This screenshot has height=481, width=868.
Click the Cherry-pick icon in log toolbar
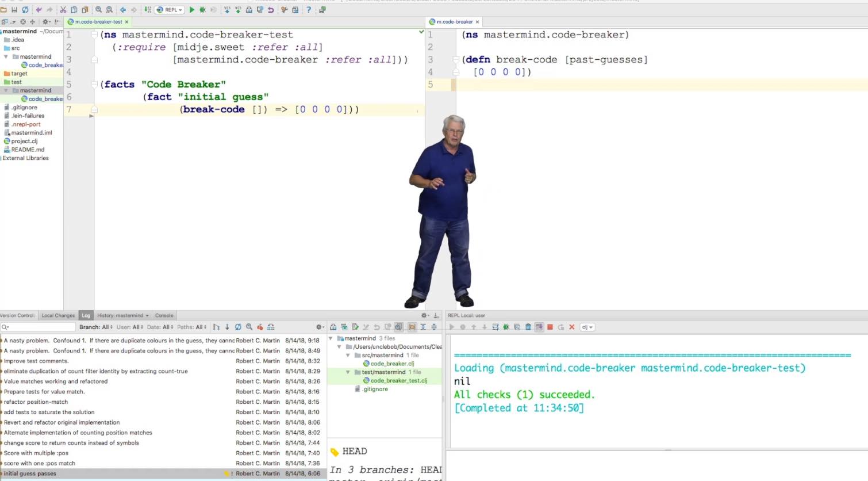point(260,327)
